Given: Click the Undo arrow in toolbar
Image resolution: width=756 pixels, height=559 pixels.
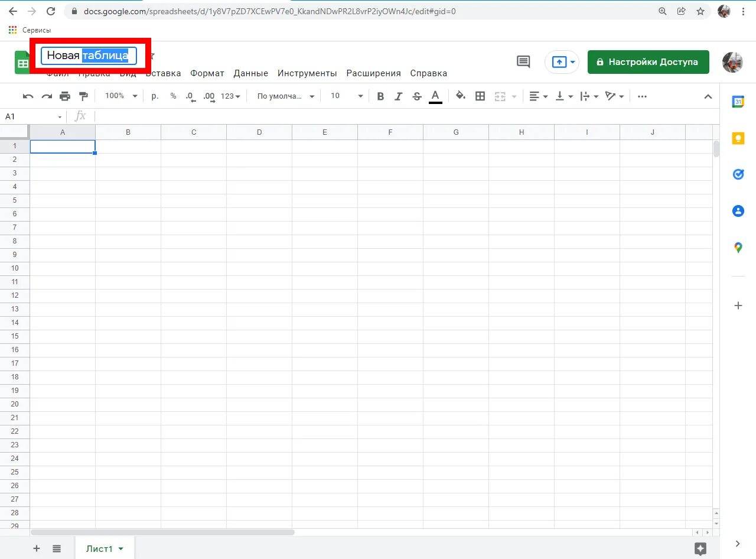Looking at the screenshot, I should pos(28,96).
